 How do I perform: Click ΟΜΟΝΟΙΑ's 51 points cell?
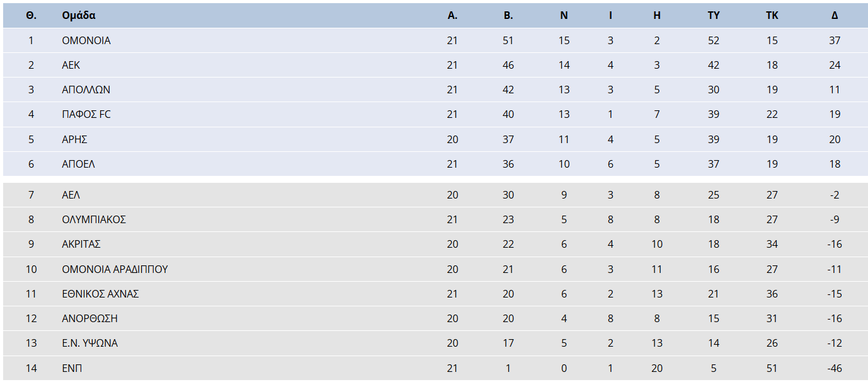point(508,40)
